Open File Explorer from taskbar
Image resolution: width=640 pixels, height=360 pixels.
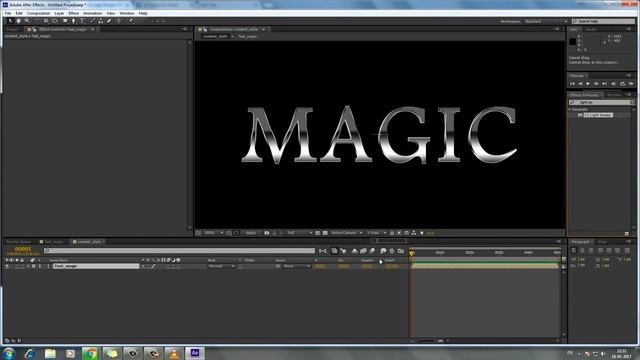pyautogui.click(x=50, y=353)
